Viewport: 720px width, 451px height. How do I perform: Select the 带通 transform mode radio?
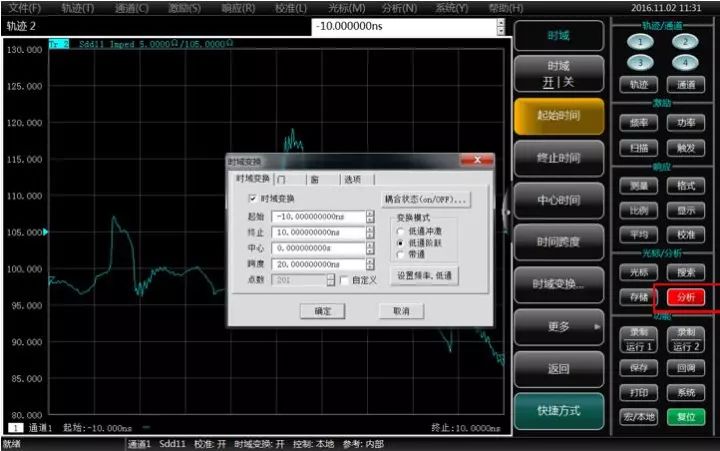[x=400, y=254]
